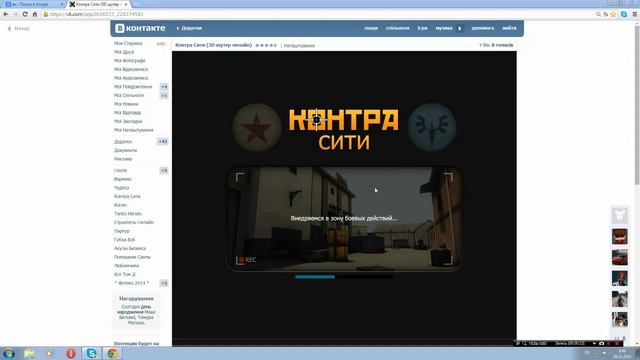
Task: Open 'допомога' in the VK header
Action: tap(482, 28)
